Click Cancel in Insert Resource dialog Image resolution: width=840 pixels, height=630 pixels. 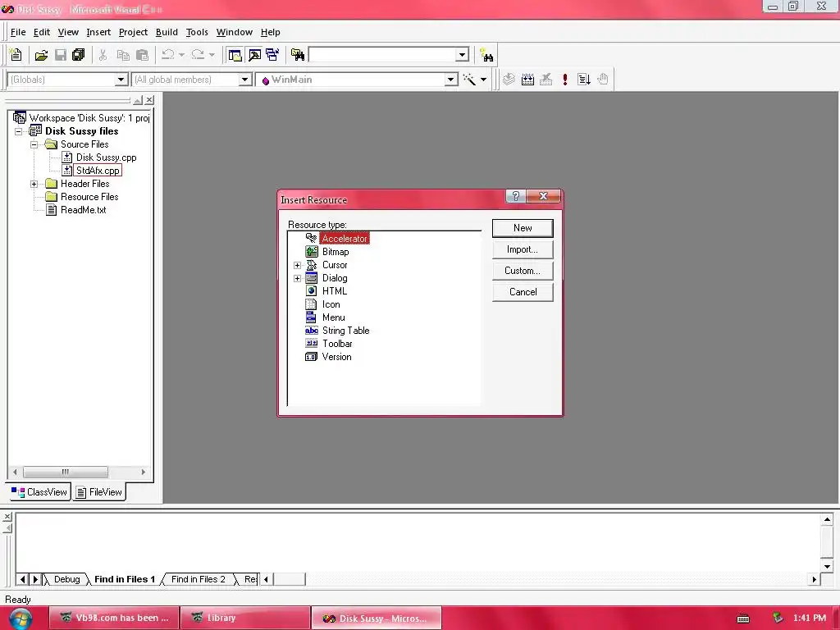pyautogui.click(x=523, y=292)
